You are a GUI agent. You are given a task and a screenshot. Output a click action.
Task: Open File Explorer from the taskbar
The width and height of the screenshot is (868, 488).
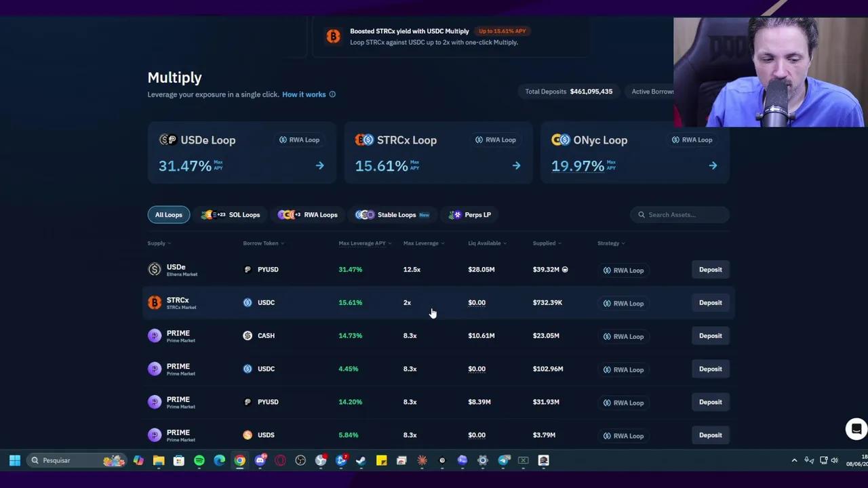[159, 461]
